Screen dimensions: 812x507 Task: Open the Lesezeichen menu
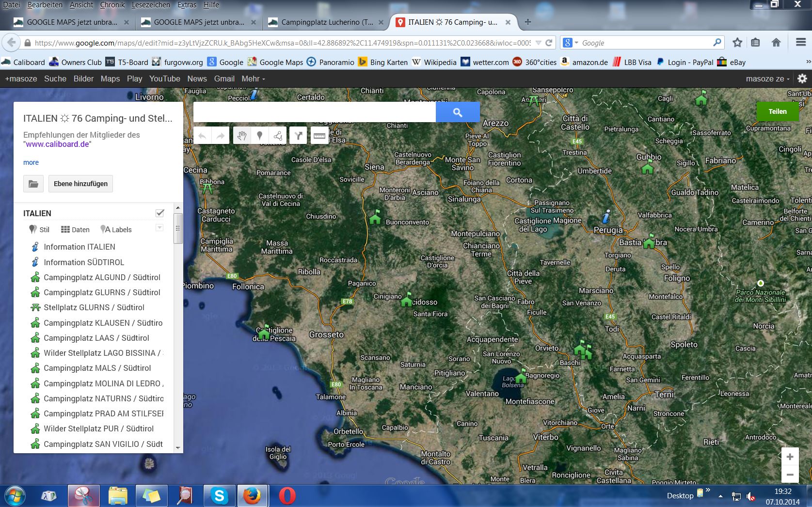[x=151, y=5]
